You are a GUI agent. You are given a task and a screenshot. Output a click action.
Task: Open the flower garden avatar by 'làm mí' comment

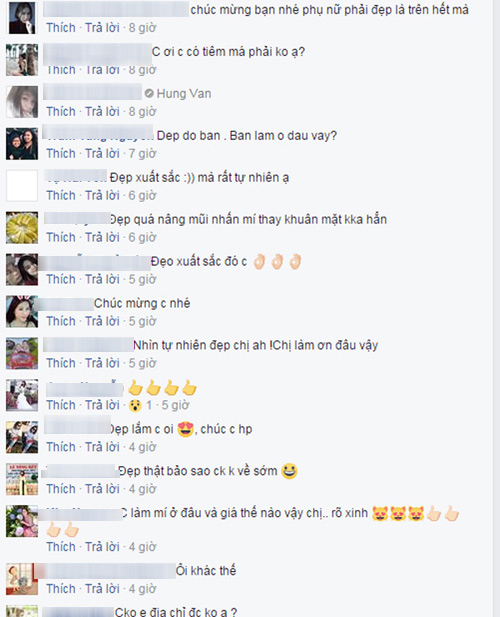click(22, 521)
